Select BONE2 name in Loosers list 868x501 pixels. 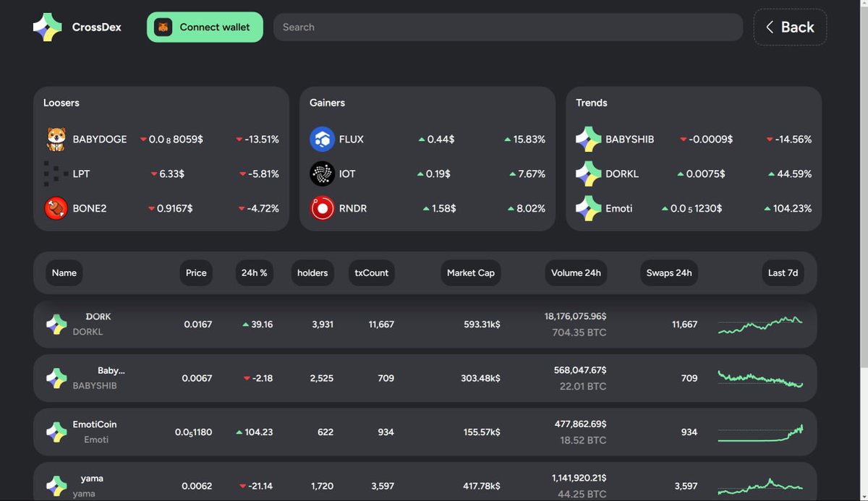(x=90, y=208)
